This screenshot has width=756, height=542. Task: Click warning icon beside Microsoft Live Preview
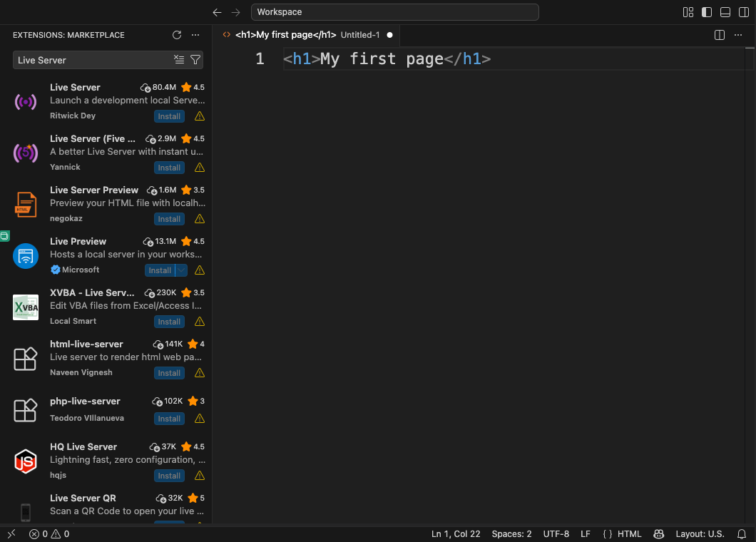(x=200, y=270)
